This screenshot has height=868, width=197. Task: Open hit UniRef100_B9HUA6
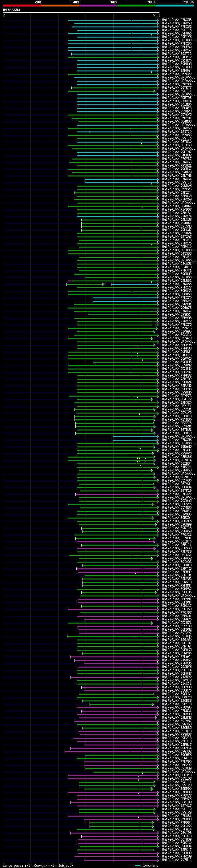click(x=177, y=33)
